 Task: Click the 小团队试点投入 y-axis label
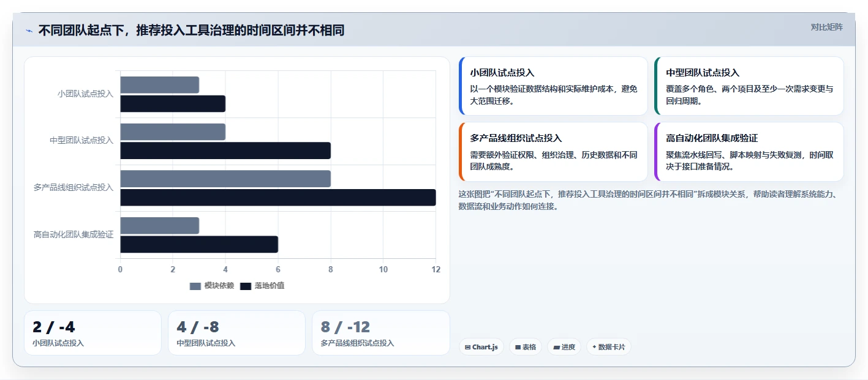point(85,94)
